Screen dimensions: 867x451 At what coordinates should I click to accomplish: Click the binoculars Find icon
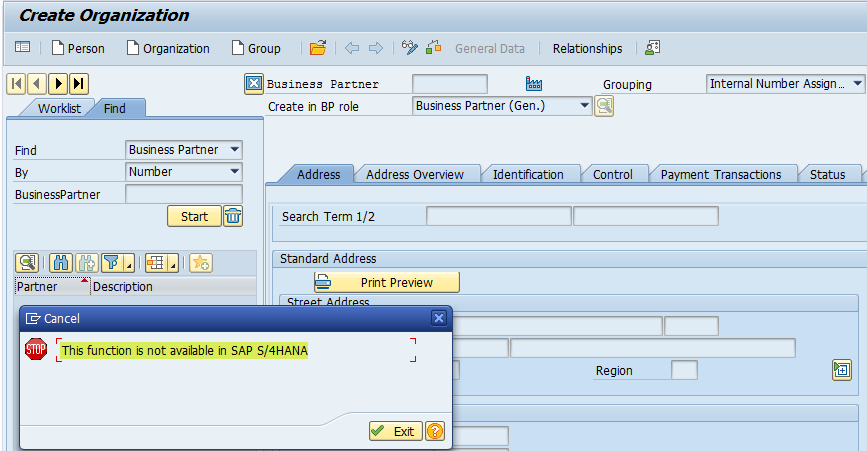61,263
